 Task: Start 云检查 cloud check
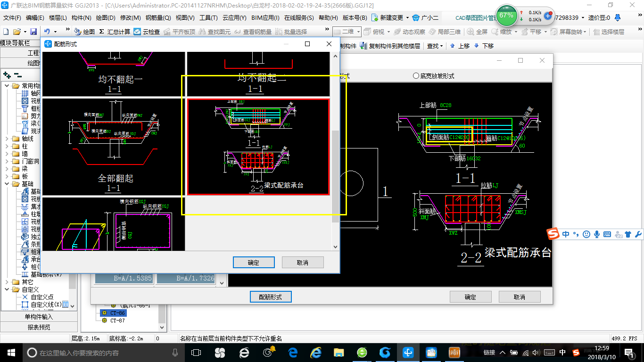(x=147, y=32)
